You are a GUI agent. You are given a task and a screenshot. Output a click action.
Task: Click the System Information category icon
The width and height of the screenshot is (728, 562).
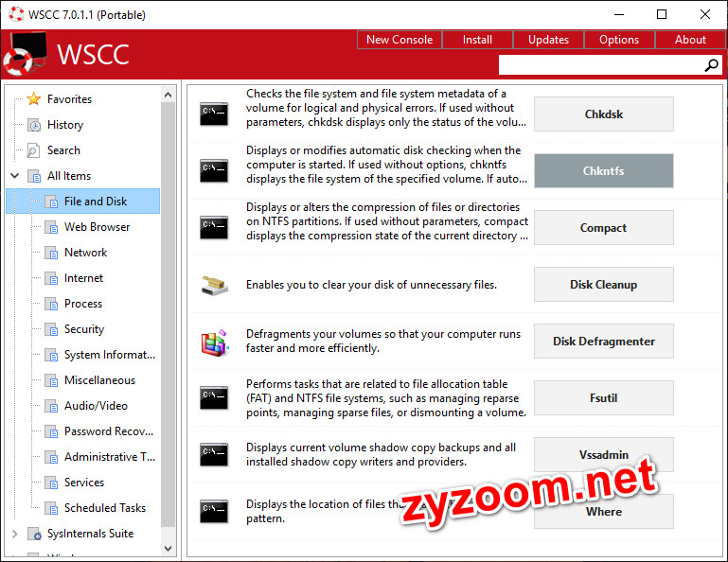click(51, 355)
